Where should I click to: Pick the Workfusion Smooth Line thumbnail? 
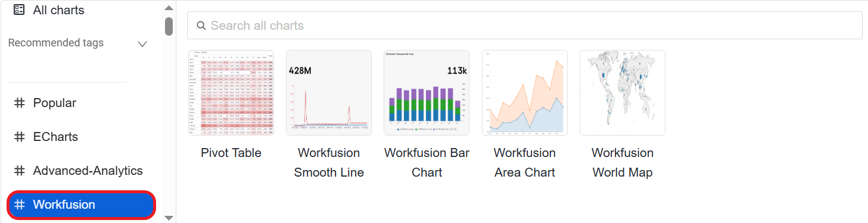329,93
